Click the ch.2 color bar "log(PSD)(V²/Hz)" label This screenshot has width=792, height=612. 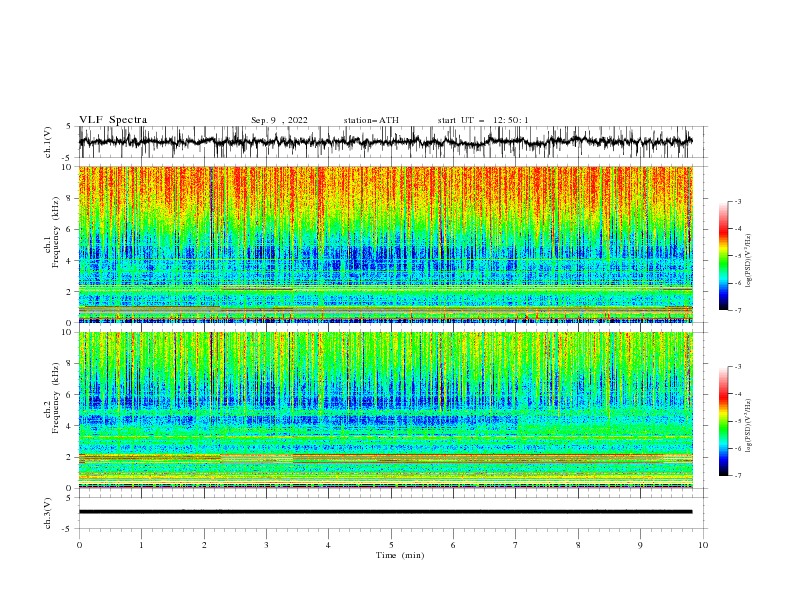[749, 426]
